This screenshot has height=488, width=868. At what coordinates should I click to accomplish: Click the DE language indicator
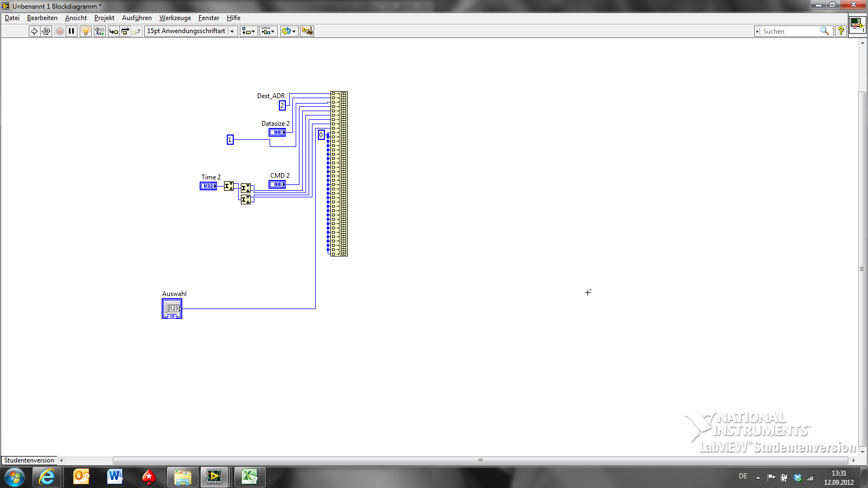743,476
